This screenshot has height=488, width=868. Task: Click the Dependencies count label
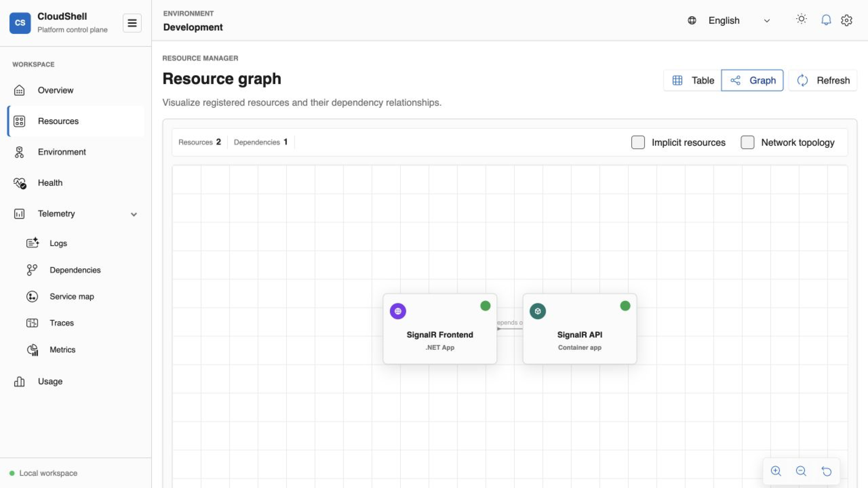(x=260, y=142)
